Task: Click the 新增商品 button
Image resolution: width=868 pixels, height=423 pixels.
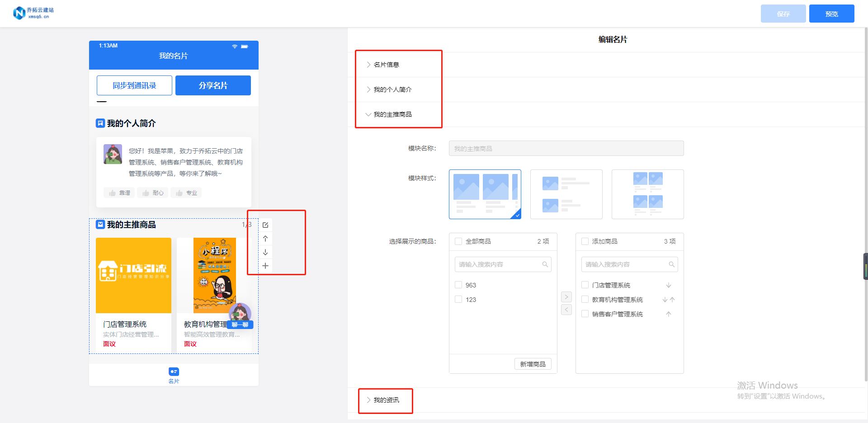Action: tap(533, 364)
